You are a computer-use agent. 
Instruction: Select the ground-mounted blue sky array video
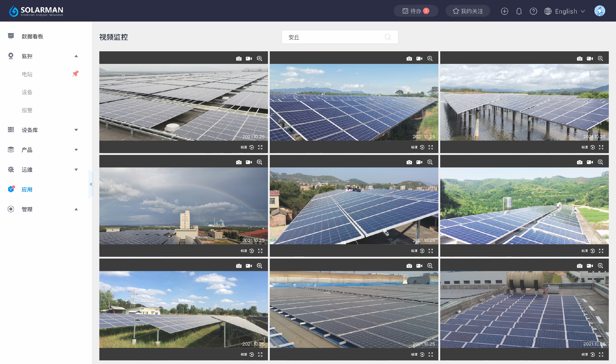coord(354,102)
